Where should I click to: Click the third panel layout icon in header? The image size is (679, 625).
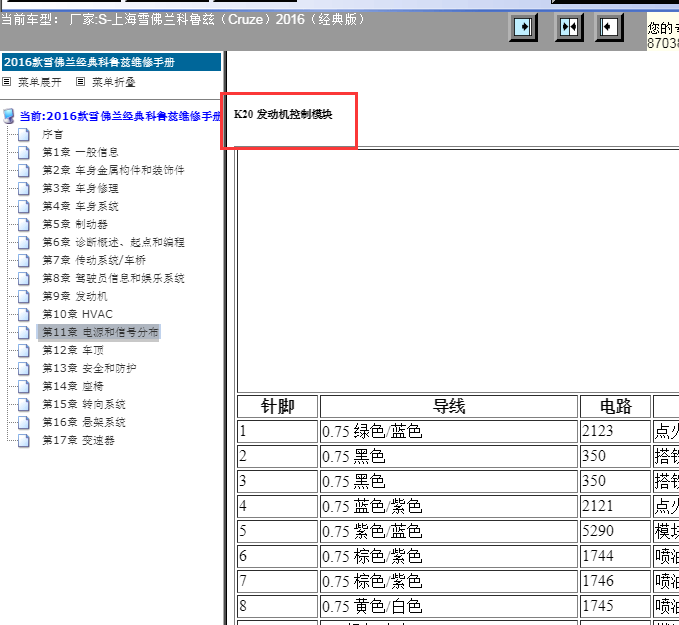[609, 27]
